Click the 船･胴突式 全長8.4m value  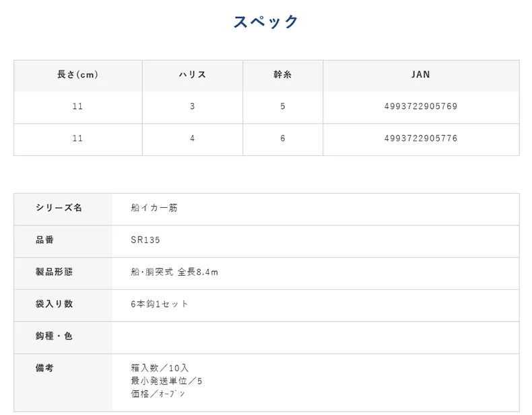coord(174,272)
